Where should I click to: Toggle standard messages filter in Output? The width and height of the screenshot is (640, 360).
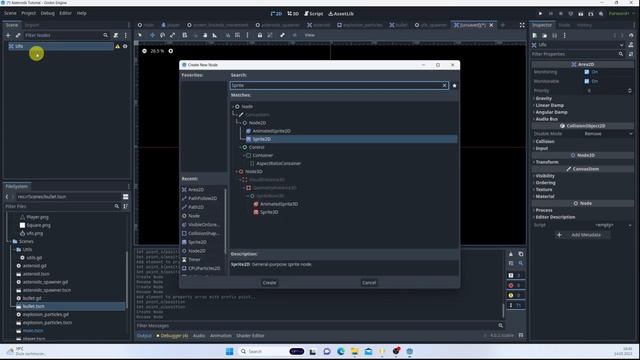pos(516,275)
